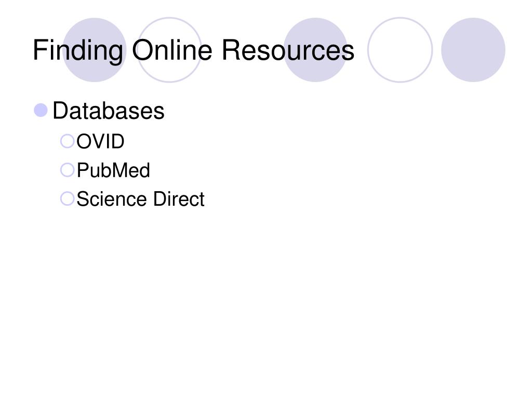Select the filled circle behind the word Resources
The height and width of the screenshot is (399, 532).
(x=315, y=50)
